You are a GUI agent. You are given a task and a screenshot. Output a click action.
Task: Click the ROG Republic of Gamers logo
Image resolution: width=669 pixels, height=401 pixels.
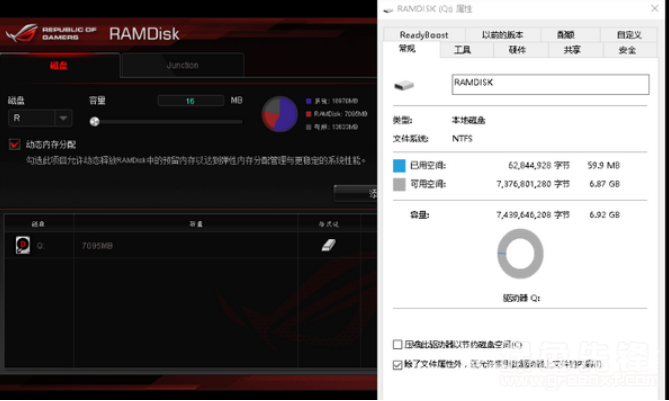coord(51,33)
